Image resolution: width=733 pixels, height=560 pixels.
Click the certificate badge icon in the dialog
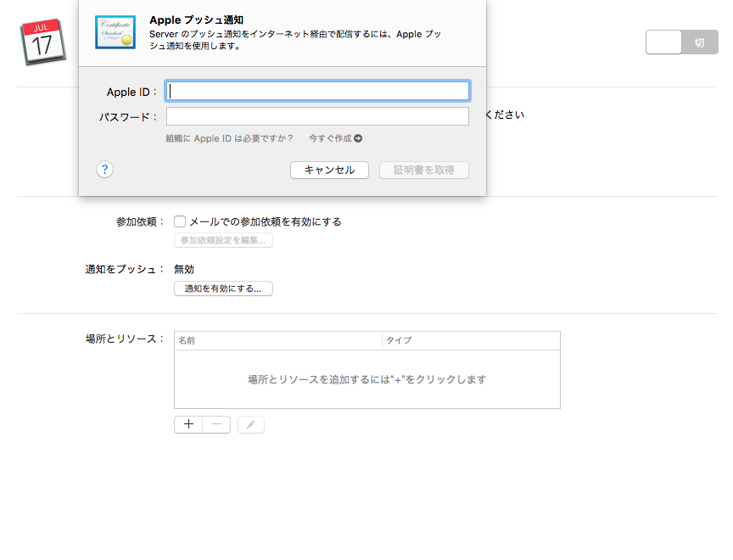115,32
